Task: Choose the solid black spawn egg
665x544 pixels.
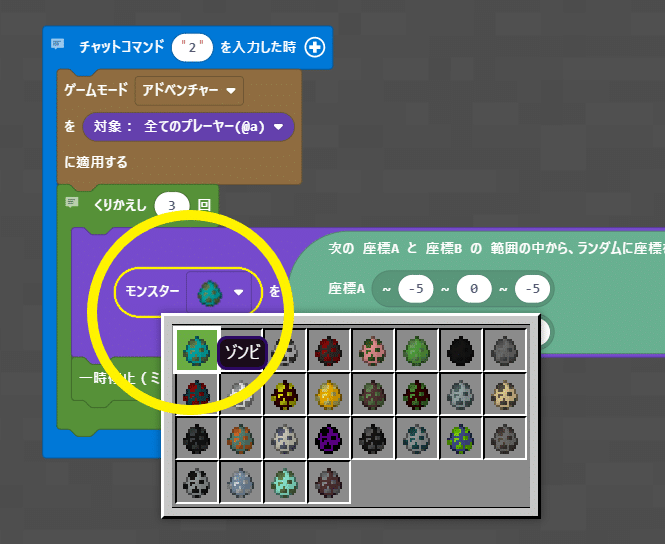Action: tap(461, 351)
